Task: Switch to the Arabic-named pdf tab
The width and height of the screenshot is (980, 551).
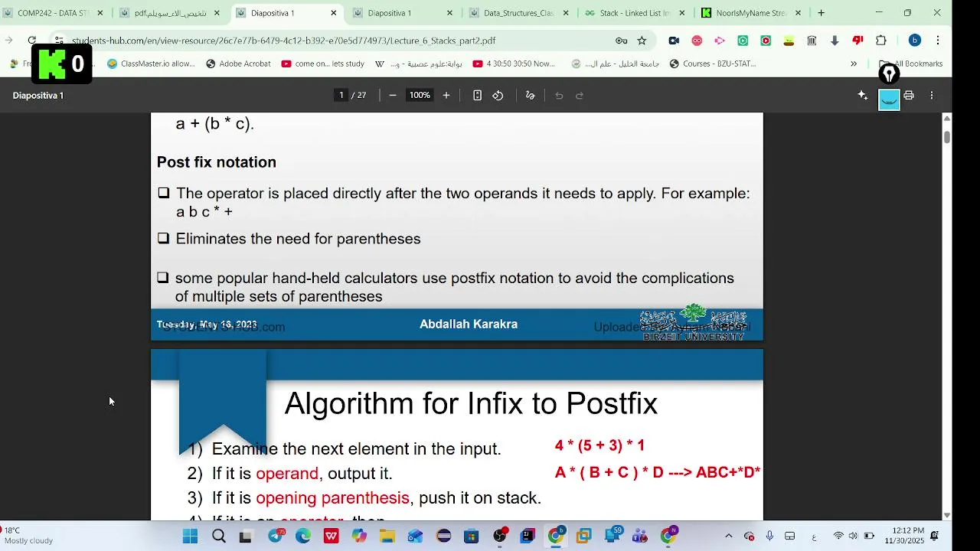Action: point(170,13)
